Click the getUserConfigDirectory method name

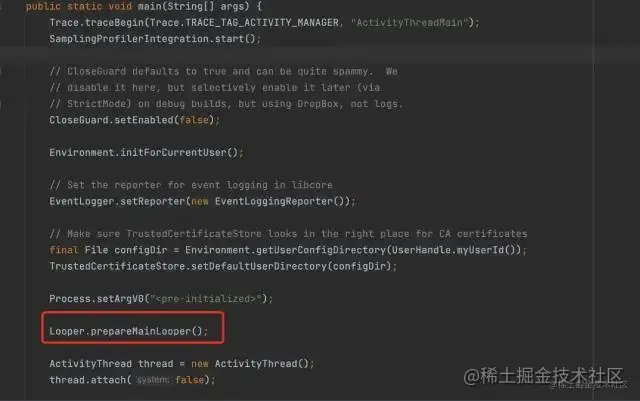[x=321, y=250]
